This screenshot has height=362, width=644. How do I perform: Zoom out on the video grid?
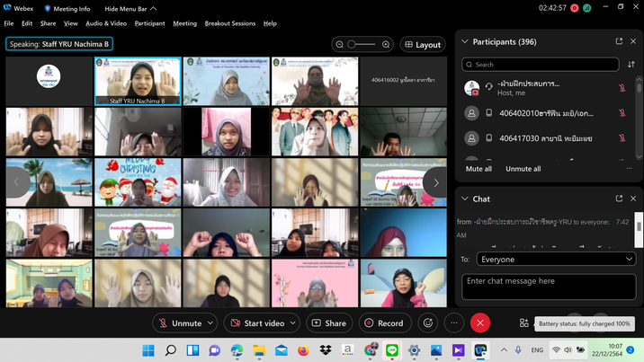click(339, 44)
